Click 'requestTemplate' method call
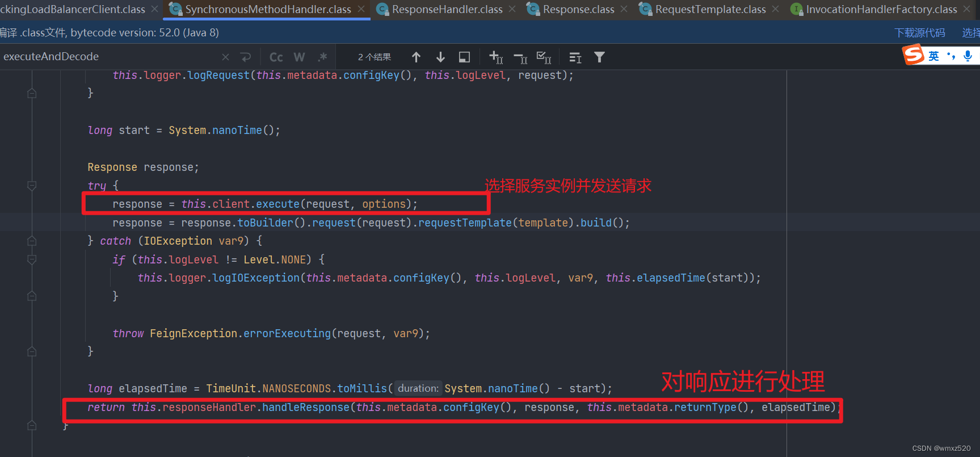 pyautogui.click(x=465, y=223)
